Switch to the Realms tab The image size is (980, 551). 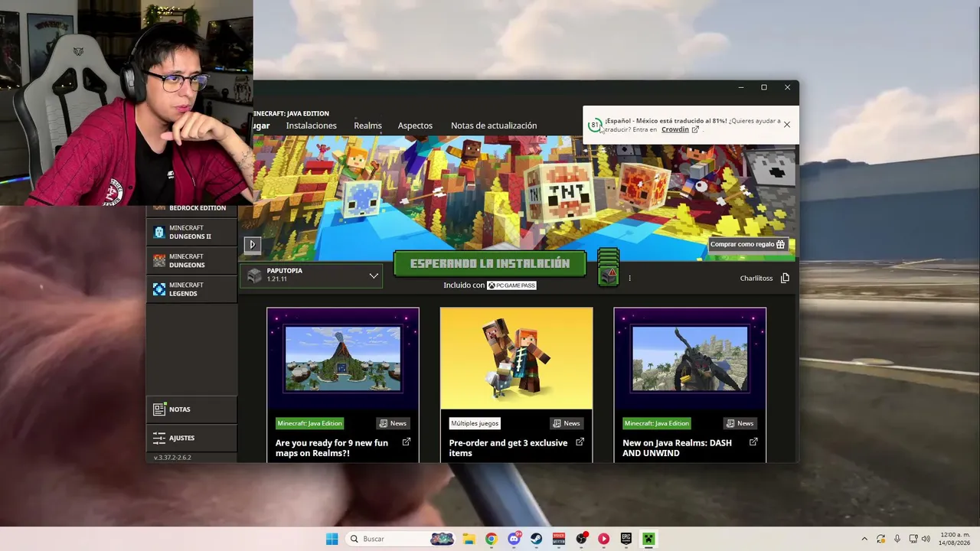tap(367, 126)
